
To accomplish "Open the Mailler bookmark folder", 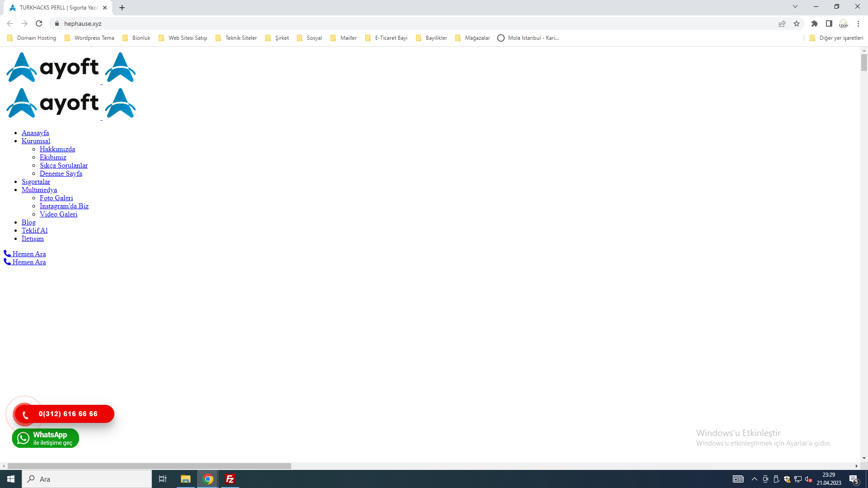I will point(344,38).
